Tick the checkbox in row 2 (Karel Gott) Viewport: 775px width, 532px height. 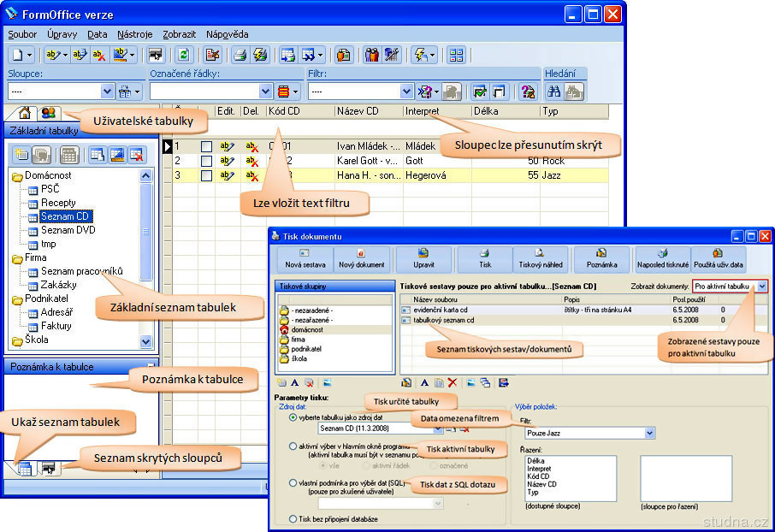[x=207, y=161]
